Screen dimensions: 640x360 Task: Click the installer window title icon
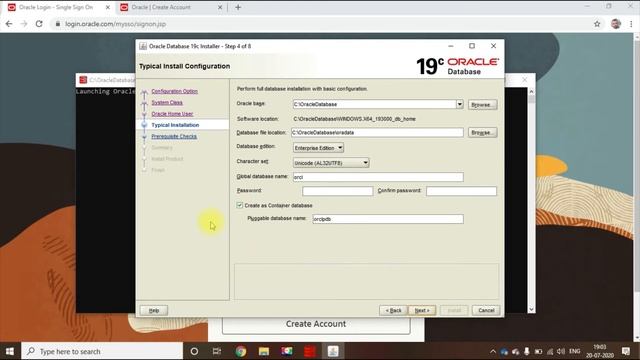[x=143, y=46]
